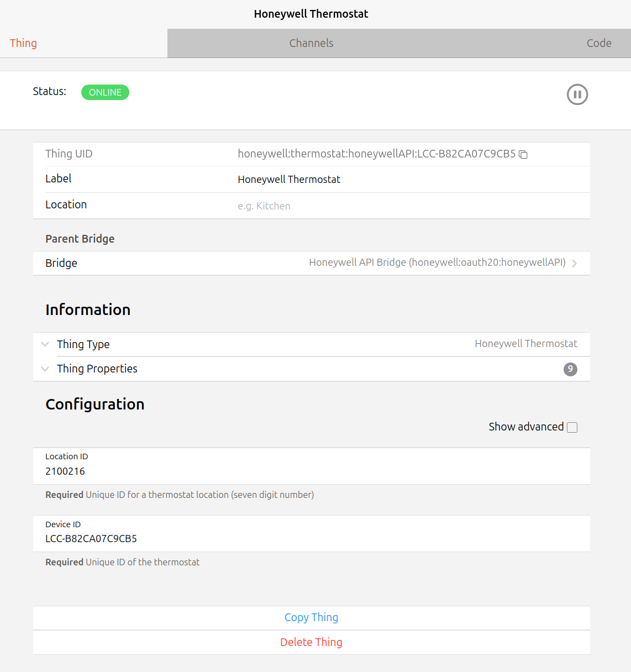Switch to the Channels tab

(311, 43)
